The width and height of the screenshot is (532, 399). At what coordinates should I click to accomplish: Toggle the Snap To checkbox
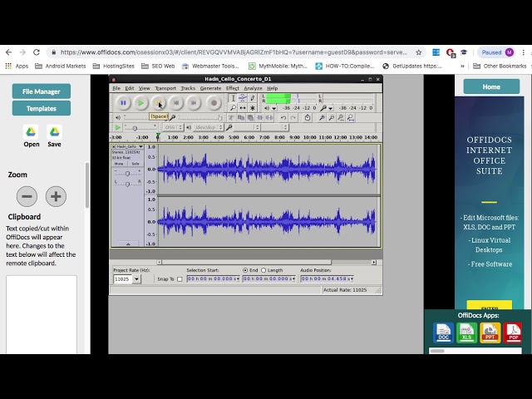tap(180, 279)
